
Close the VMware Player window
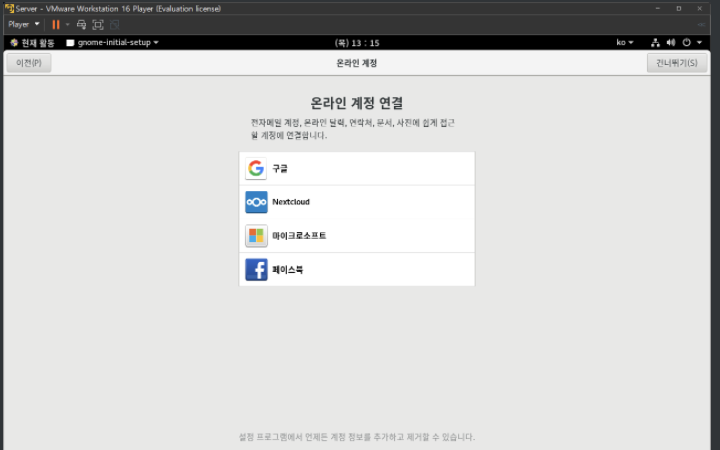pos(699,8)
